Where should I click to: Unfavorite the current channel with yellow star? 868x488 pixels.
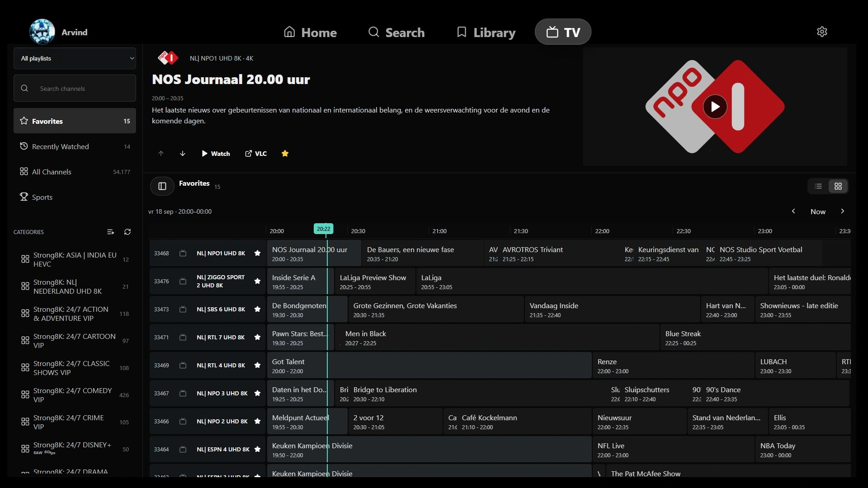(285, 154)
